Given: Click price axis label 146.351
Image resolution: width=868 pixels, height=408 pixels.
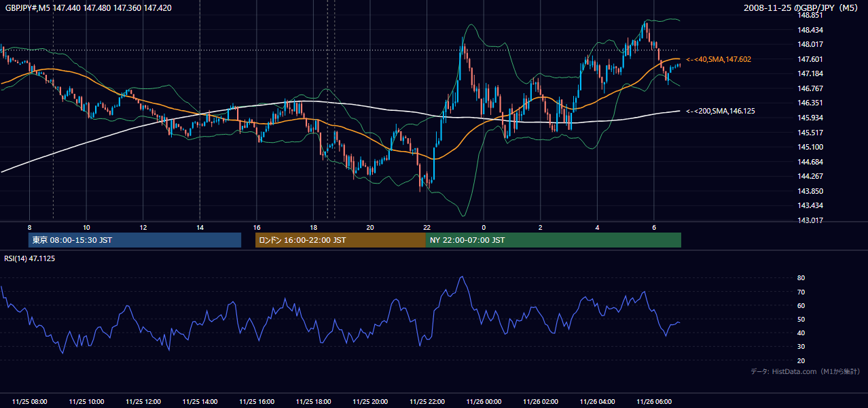Looking at the screenshot, I should pyautogui.click(x=812, y=103).
